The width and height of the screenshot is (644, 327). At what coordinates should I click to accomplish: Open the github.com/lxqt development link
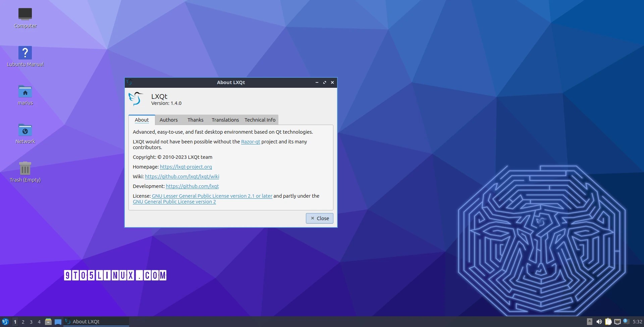pos(192,186)
